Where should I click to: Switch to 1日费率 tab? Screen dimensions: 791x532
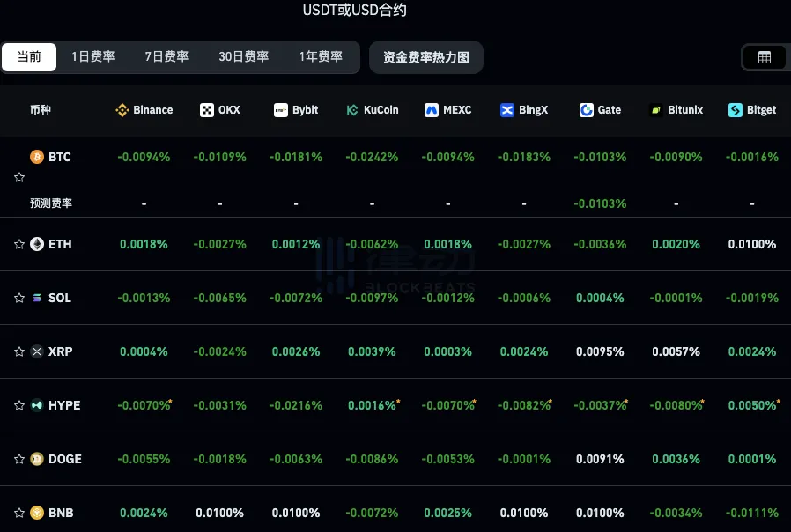click(x=92, y=57)
